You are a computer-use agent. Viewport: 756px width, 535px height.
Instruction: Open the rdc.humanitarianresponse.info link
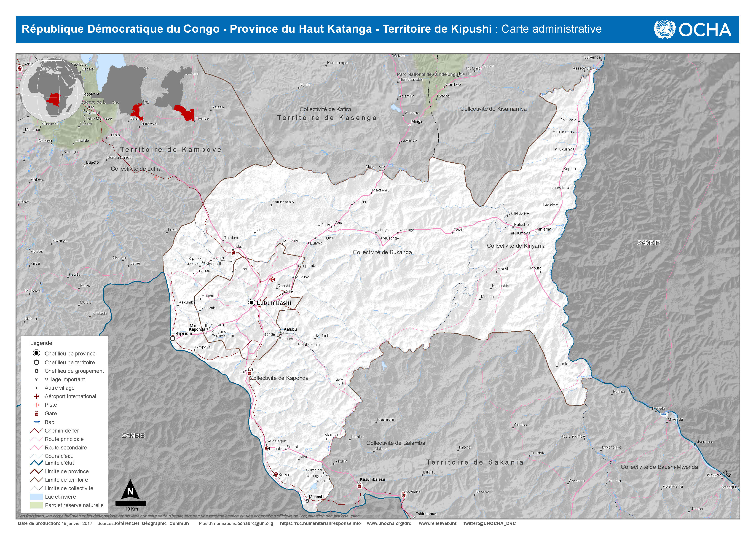(x=320, y=523)
